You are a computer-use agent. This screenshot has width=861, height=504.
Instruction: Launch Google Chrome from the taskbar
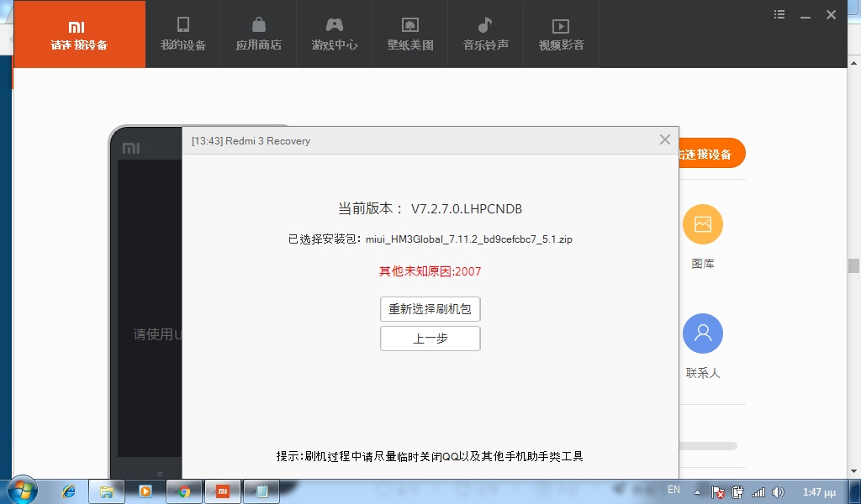(x=184, y=491)
